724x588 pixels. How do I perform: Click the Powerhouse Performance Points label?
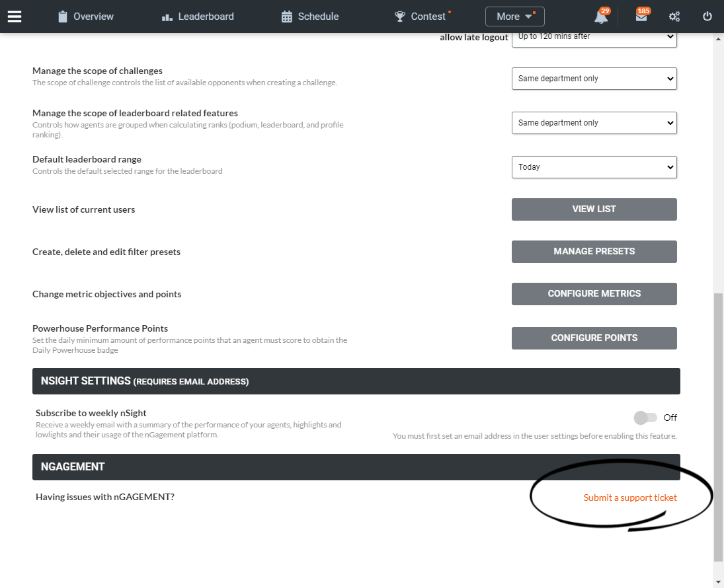pos(101,328)
